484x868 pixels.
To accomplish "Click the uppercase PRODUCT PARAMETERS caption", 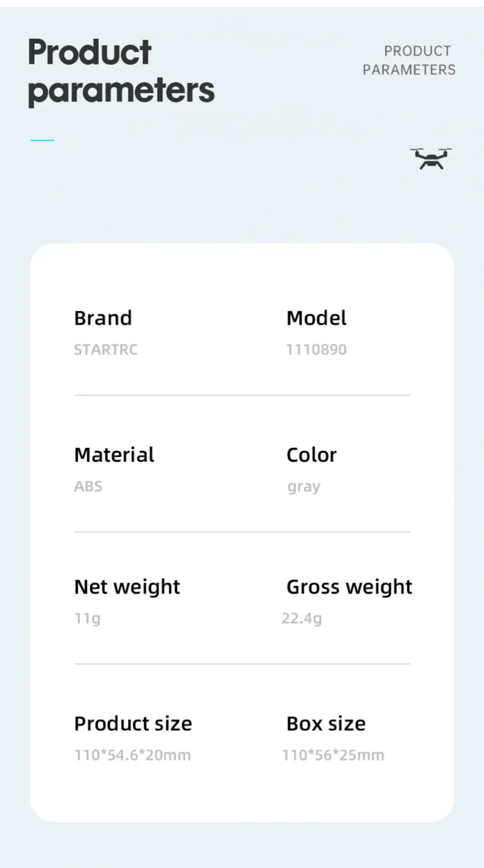I will 409,61.
